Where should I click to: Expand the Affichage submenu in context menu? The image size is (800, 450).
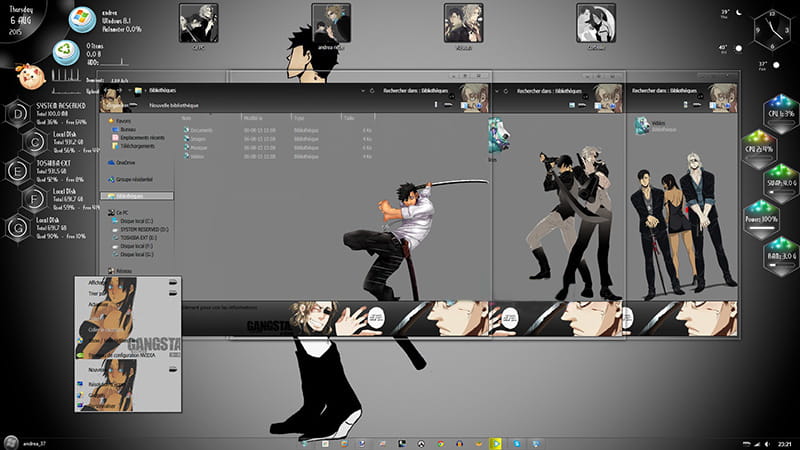click(x=128, y=282)
